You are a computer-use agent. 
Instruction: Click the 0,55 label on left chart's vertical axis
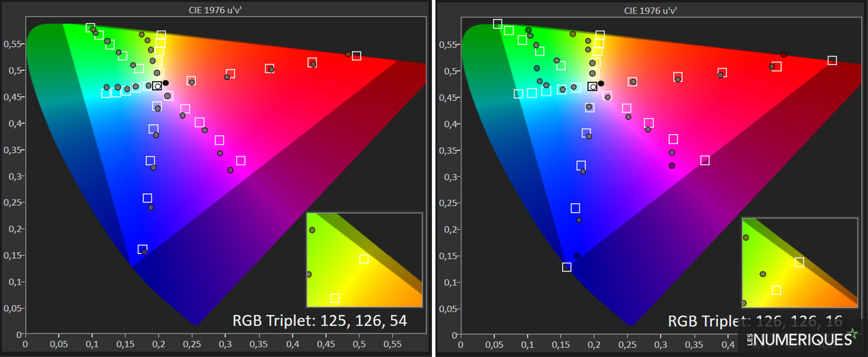click(12, 44)
